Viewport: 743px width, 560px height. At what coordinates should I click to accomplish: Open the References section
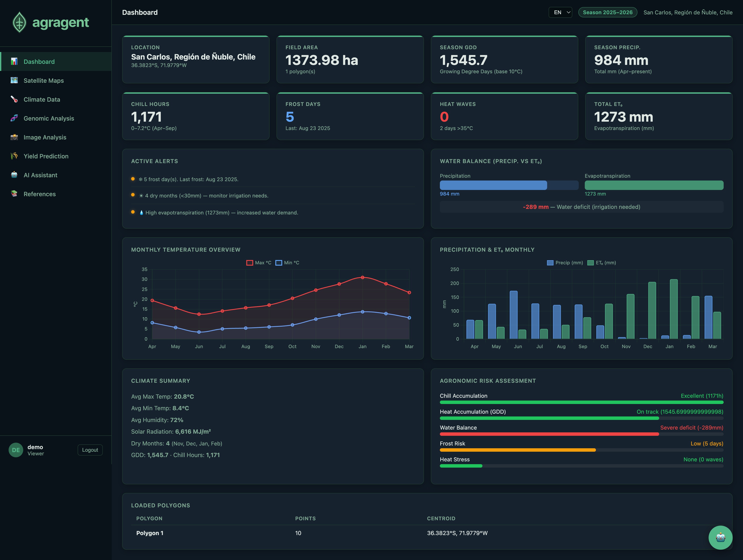click(x=39, y=194)
